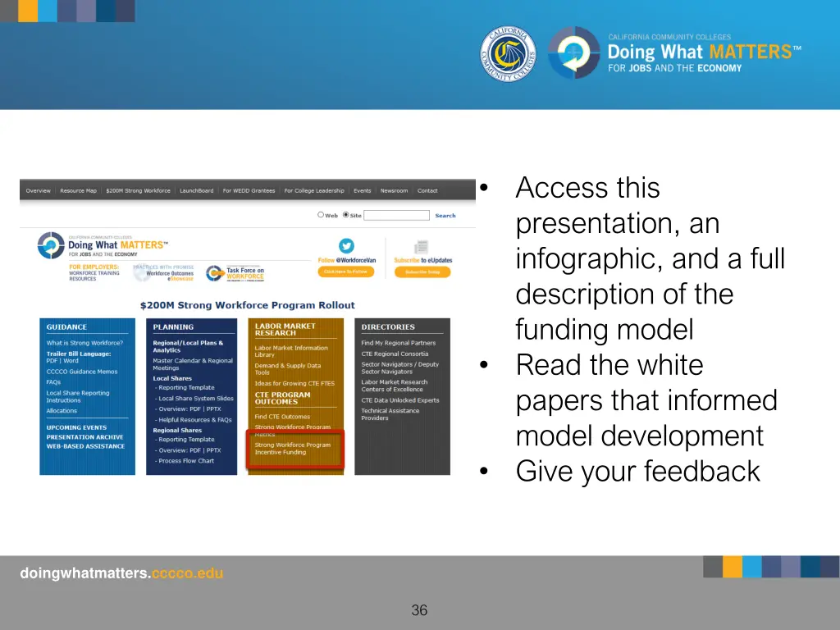The height and width of the screenshot is (630, 840).
Task: Open the Find My Regional Partners link
Action: click(x=399, y=343)
